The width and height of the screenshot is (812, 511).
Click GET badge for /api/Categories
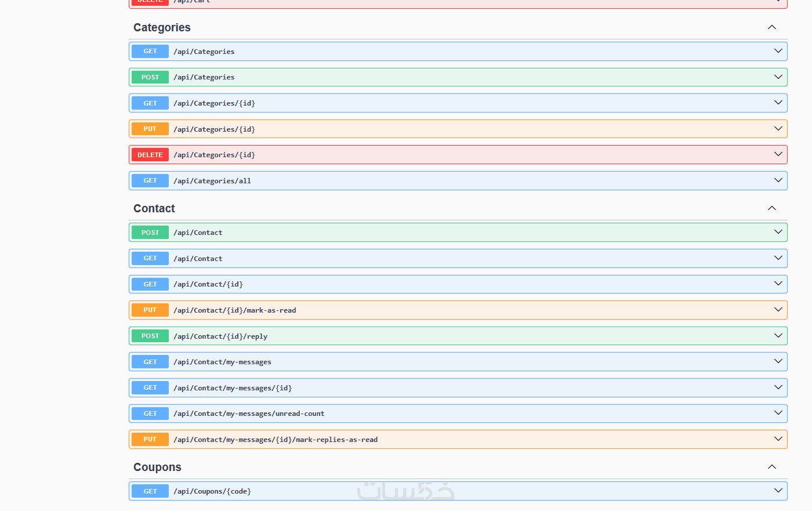(150, 51)
